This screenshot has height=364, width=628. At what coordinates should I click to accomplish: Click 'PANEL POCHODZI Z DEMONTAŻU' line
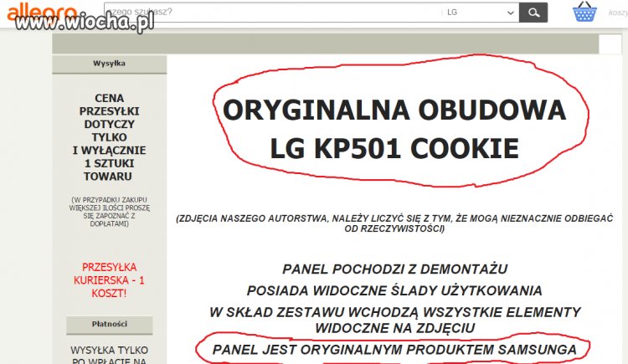point(395,269)
